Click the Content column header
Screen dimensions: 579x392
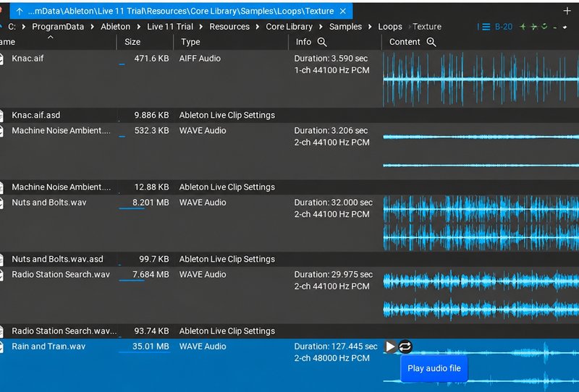(405, 42)
